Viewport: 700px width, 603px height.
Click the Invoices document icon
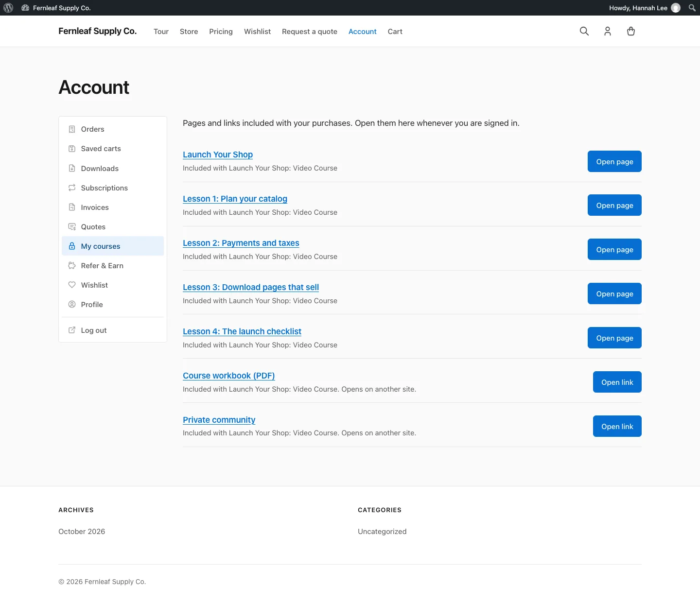point(72,207)
